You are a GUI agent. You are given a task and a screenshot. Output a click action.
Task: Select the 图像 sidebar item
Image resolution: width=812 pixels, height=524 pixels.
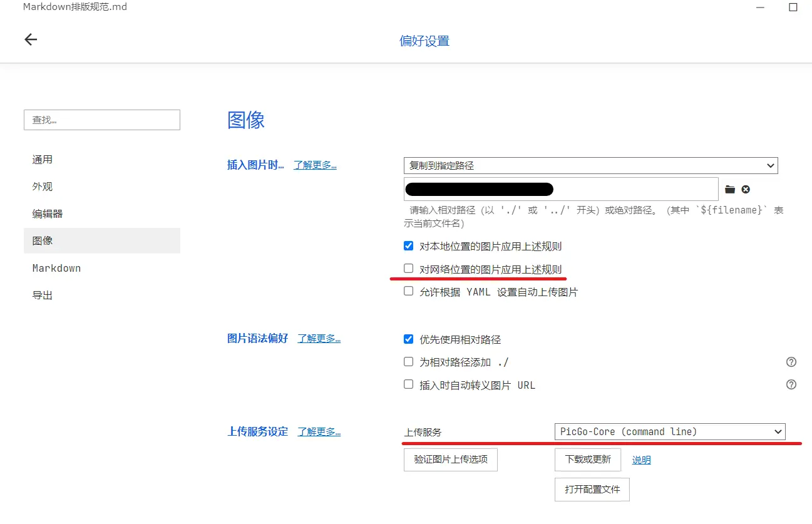coord(102,240)
